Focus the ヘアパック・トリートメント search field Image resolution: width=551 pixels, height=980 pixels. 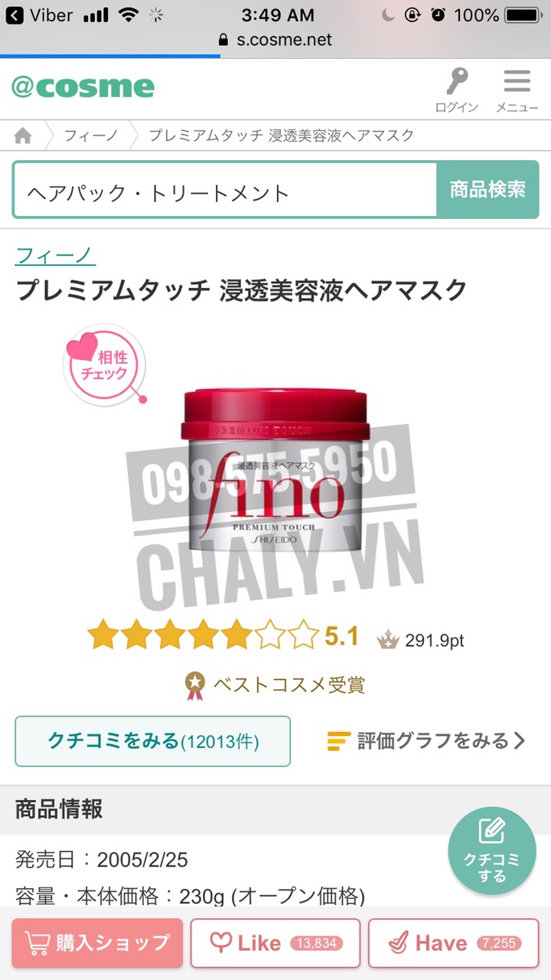[225, 189]
